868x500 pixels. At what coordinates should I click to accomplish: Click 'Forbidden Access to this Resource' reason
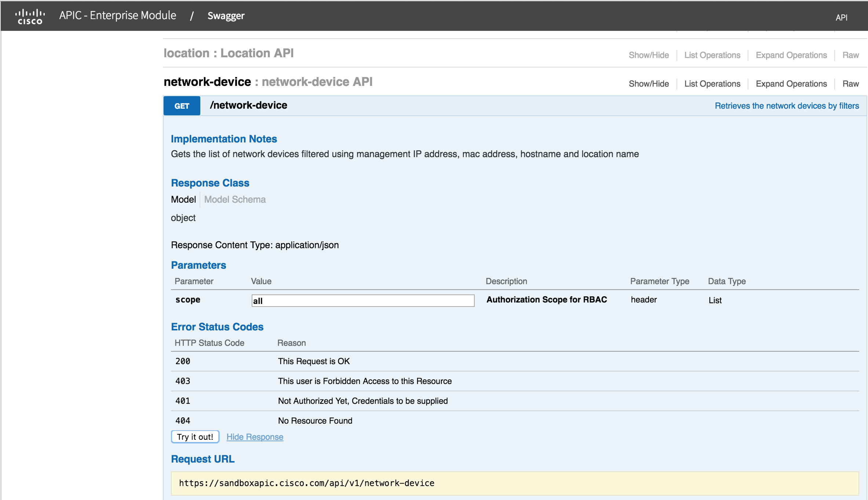365,381
